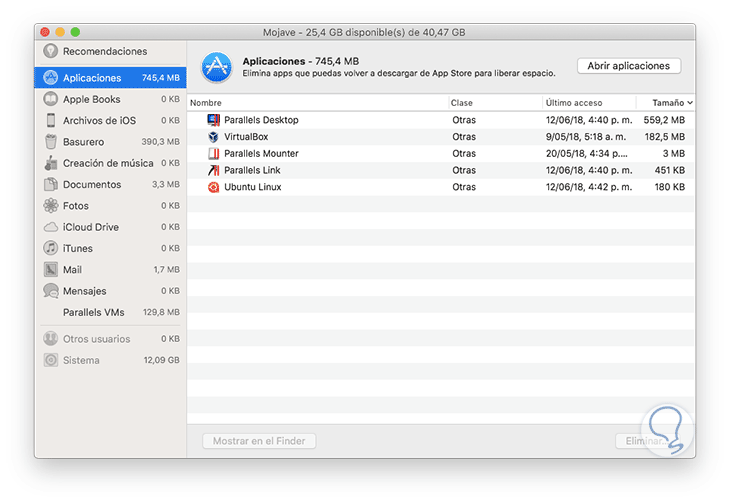This screenshot has height=503, width=730.
Task: Click the Recomendaciones lightbulb icon
Action: tap(50, 52)
